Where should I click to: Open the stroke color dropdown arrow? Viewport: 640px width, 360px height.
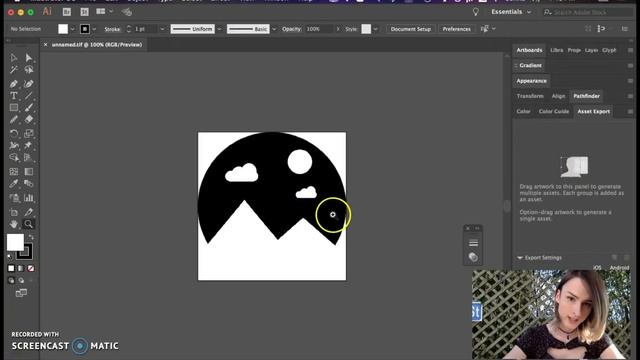click(94, 29)
